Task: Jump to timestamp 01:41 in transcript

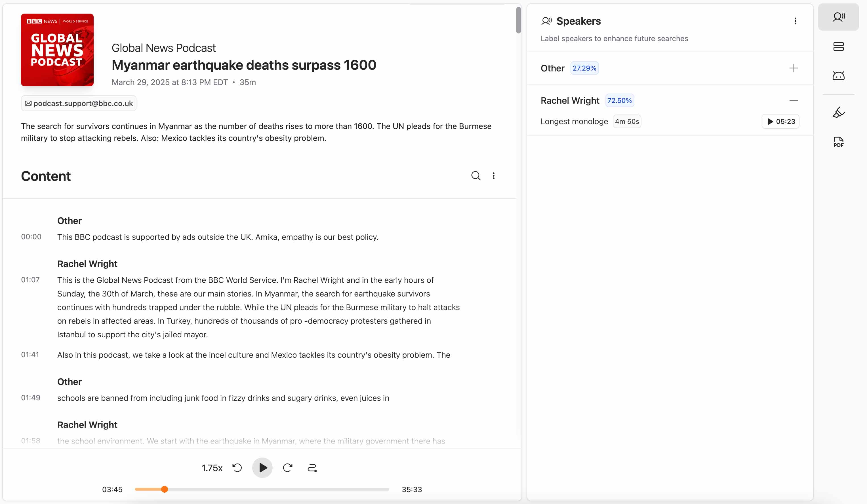Action: [30, 354]
